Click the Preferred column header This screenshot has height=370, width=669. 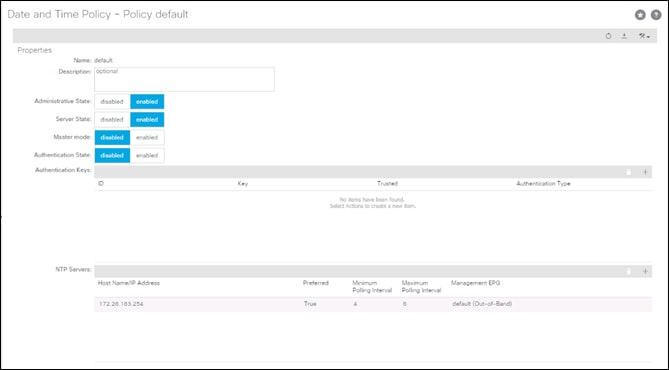click(316, 283)
